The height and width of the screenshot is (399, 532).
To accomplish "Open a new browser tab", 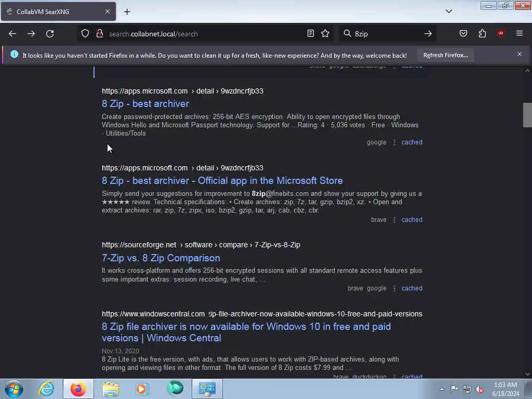I will pos(127,11).
